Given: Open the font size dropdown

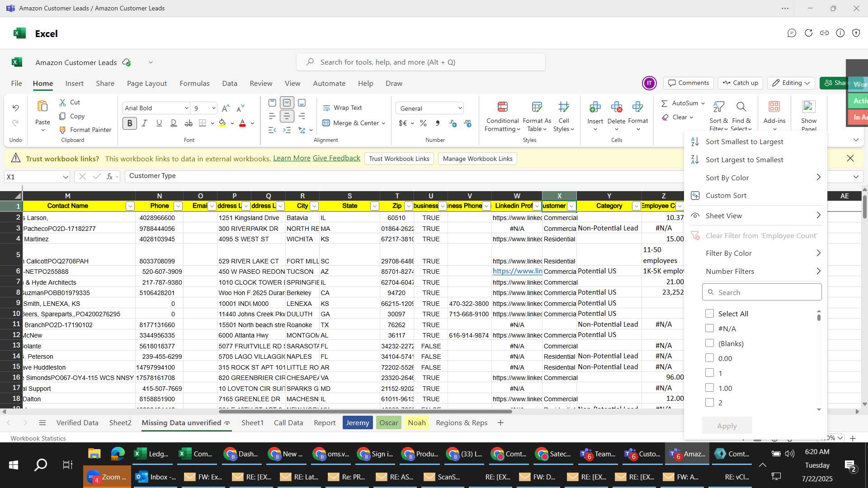Looking at the screenshot, I should click(213, 108).
